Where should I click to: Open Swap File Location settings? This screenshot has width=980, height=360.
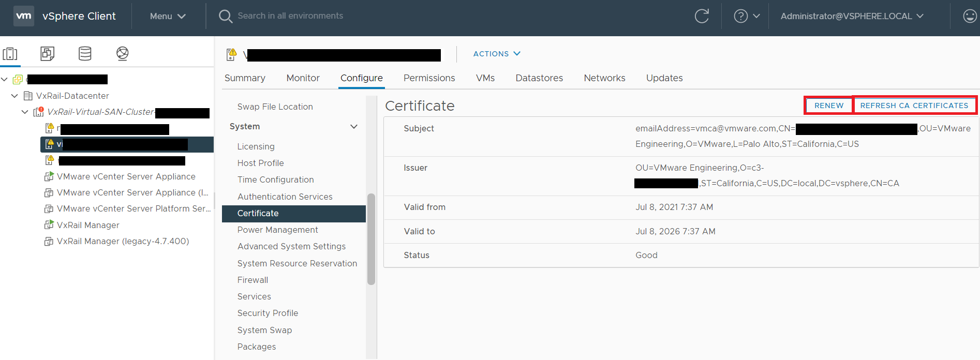pyautogui.click(x=275, y=107)
